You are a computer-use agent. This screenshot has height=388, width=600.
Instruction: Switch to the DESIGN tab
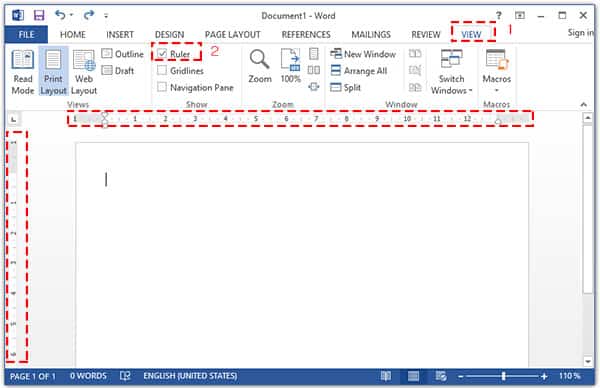[x=170, y=35]
